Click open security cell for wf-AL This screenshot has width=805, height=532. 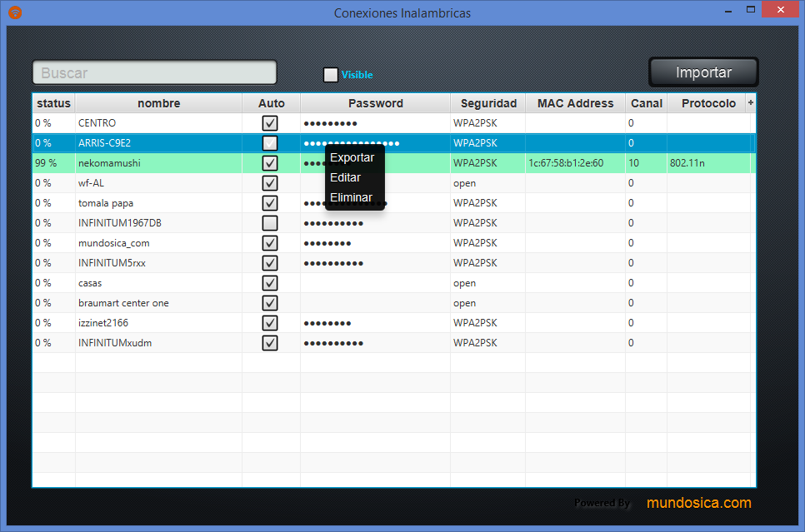pyautogui.click(x=464, y=183)
